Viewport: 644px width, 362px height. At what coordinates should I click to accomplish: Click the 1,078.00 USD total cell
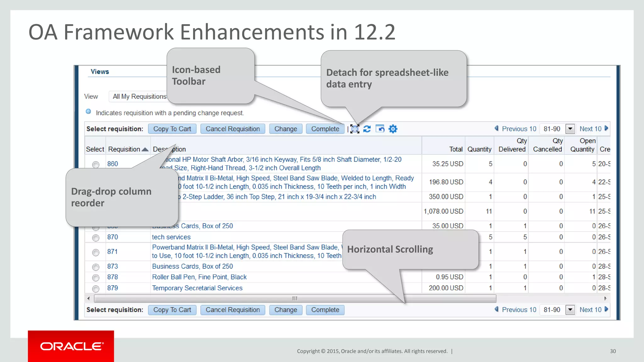click(443, 211)
